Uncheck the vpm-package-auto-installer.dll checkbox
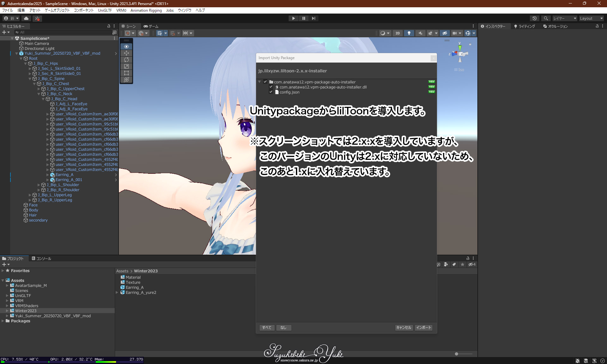 pyautogui.click(x=271, y=87)
